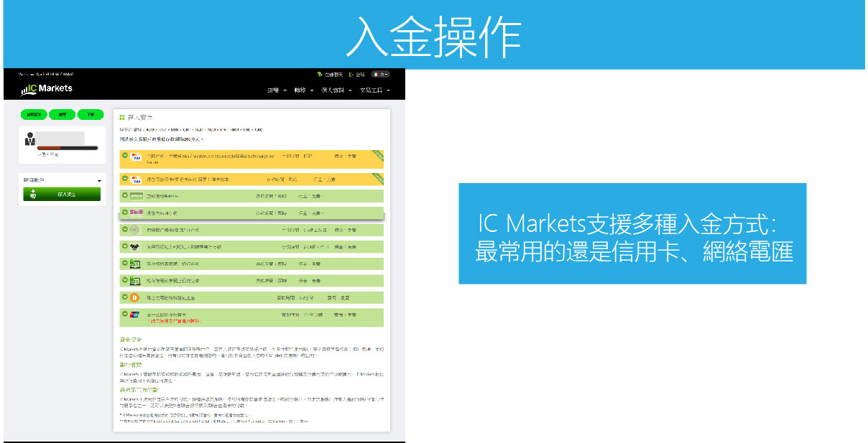Viewport: 868px width, 443px height.
Task: Click the Visa logo in the SecureCode card row
Action: (x=137, y=157)
